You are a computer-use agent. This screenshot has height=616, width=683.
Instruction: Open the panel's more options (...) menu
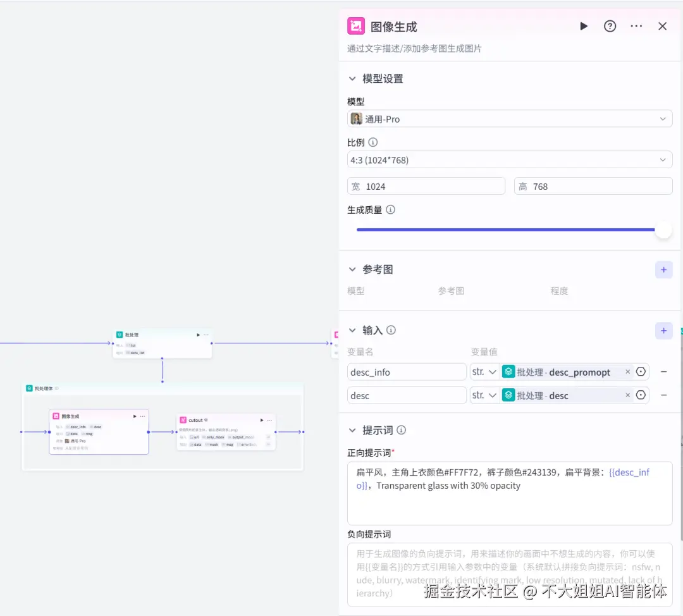tap(636, 26)
